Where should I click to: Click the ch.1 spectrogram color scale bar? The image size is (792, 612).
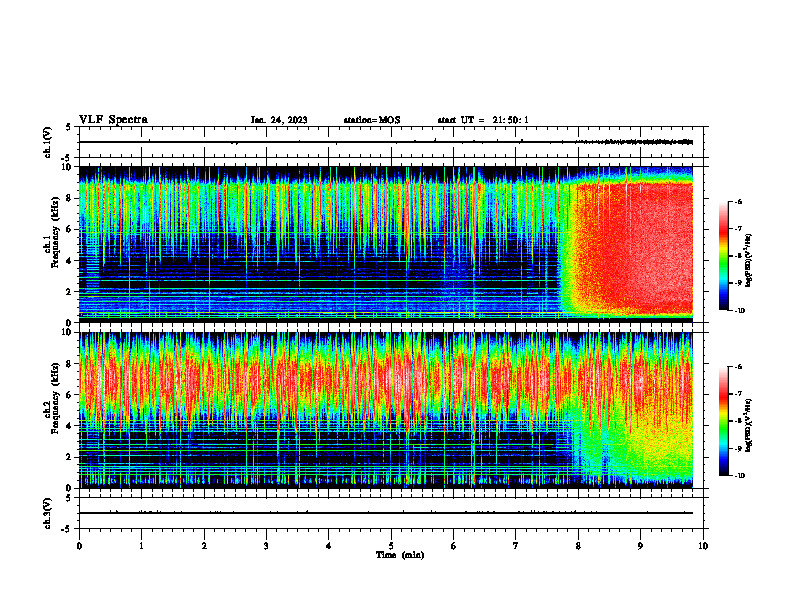tap(723, 256)
